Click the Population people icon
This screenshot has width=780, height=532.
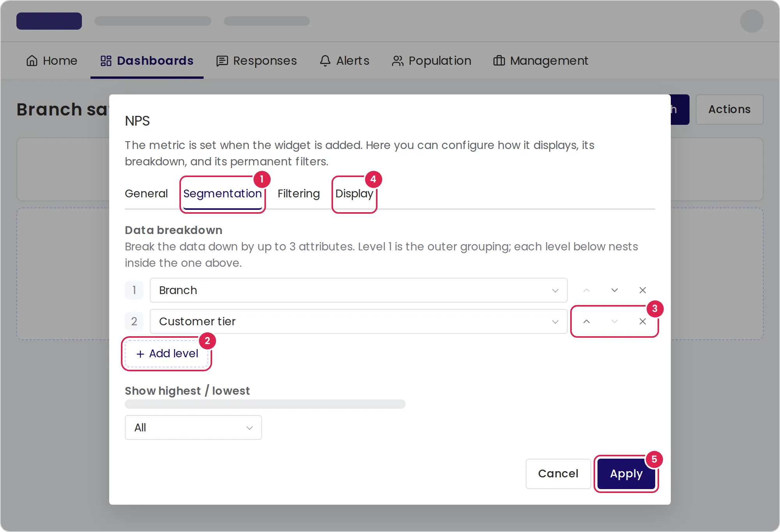(x=398, y=61)
